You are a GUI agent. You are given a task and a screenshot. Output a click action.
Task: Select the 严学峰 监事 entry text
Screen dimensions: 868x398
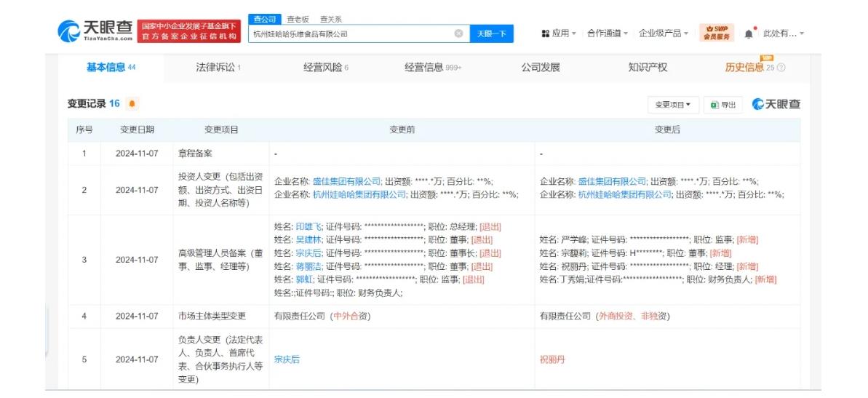[648, 239]
